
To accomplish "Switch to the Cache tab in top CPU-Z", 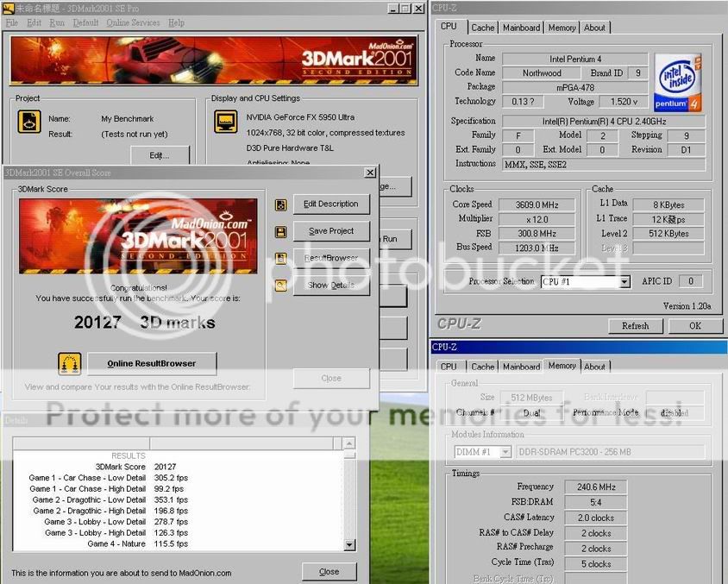I will [x=482, y=28].
